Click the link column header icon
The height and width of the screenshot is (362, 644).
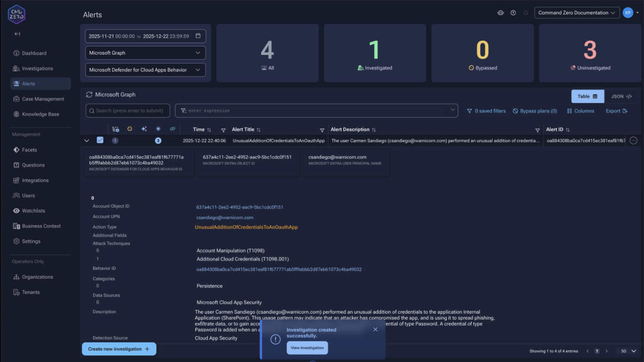point(172,129)
